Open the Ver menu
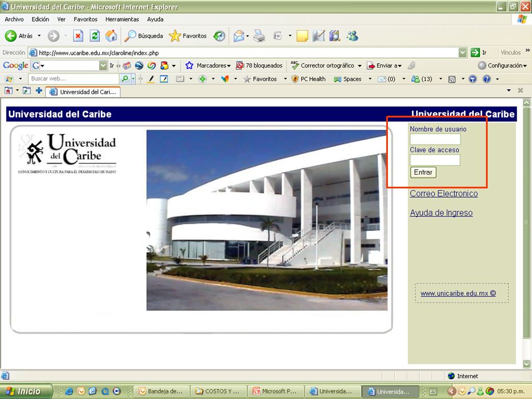 click(x=62, y=19)
